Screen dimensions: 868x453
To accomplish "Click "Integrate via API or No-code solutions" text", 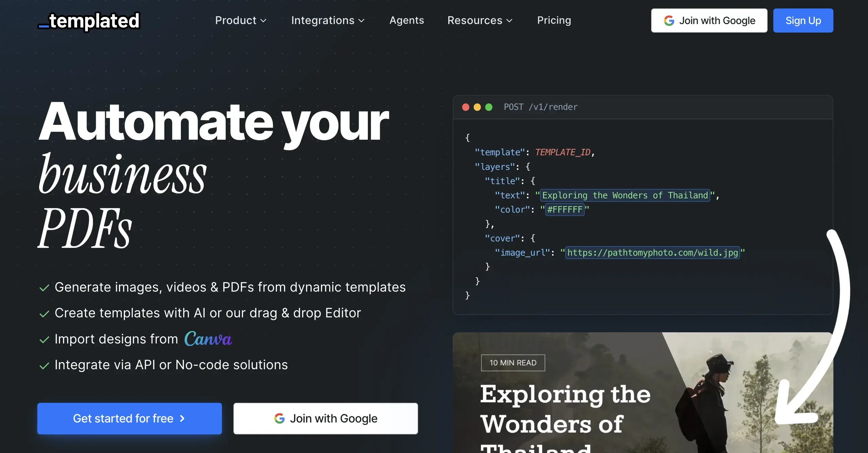I will [171, 365].
